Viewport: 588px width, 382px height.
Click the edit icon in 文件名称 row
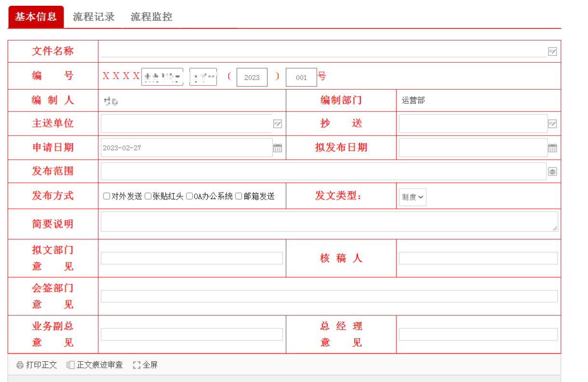pyautogui.click(x=552, y=52)
